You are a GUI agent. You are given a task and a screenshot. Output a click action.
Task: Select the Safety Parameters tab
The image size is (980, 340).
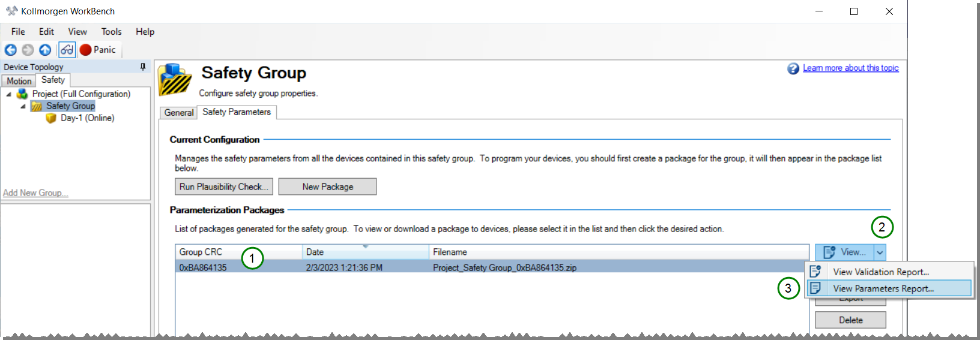tap(237, 112)
